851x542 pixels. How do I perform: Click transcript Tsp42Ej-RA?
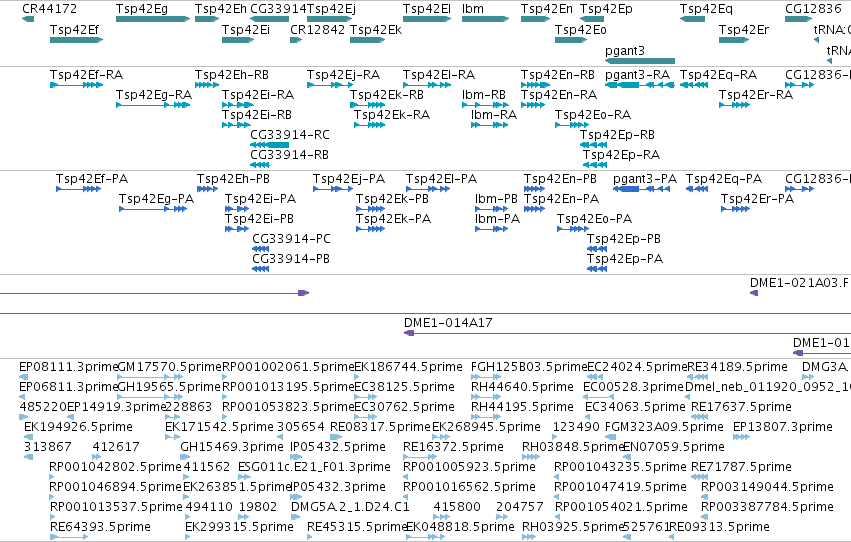click(331, 85)
